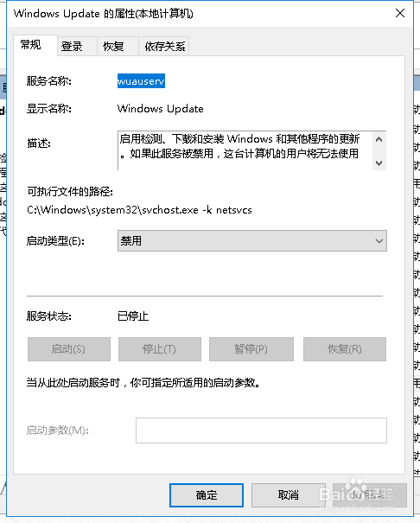Click the description scroll up arrow

[x=379, y=139]
